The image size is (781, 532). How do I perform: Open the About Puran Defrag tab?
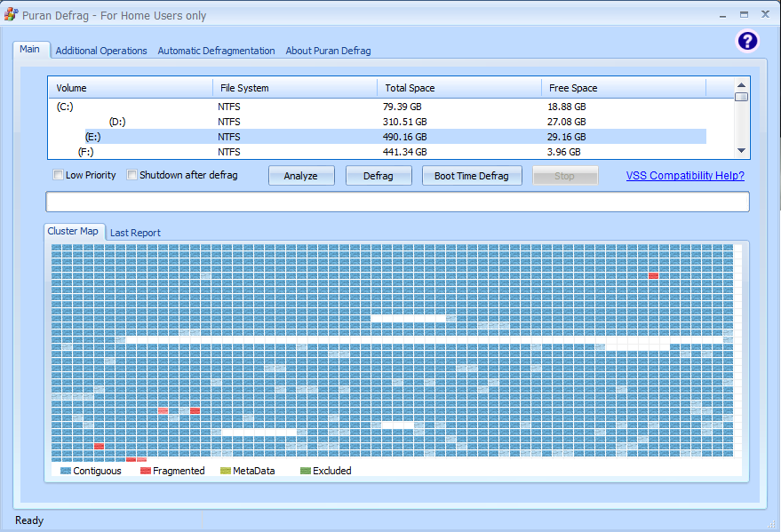pos(328,51)
